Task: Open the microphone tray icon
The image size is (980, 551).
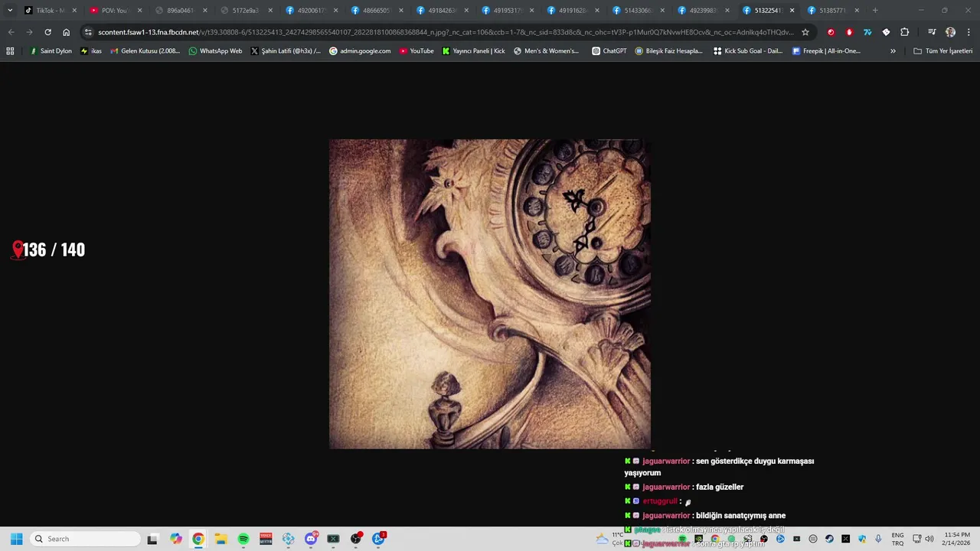Action: coord(878,539)
